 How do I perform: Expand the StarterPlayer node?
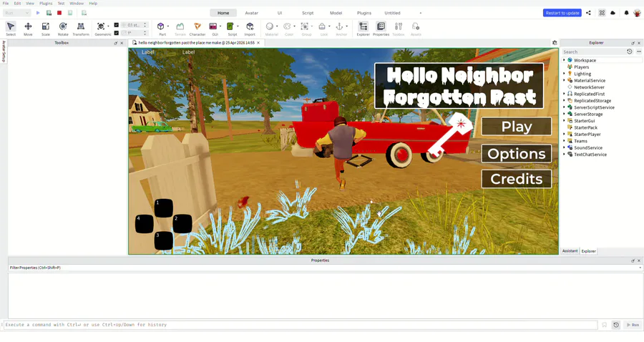pos(564,135)
